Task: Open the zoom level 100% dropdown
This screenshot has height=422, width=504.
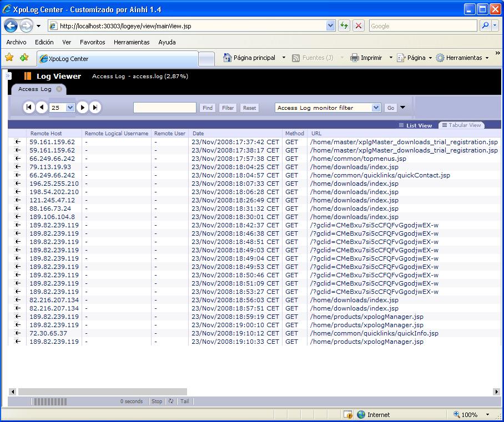Action: pos(488,415)
